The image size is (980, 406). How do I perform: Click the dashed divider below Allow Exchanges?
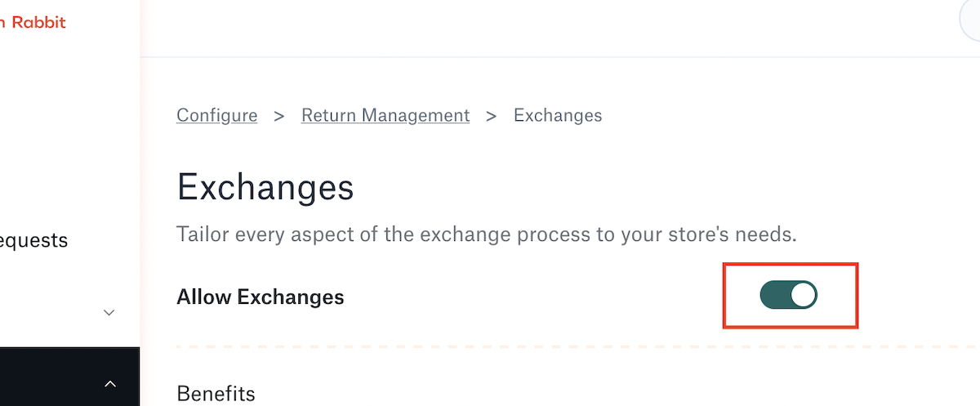(x=578, y=347)
